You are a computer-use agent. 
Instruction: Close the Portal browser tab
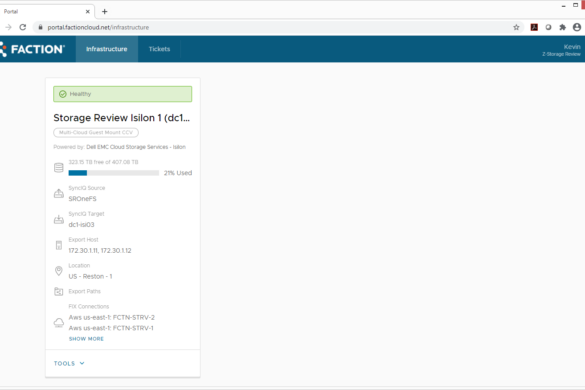[88, 12]
